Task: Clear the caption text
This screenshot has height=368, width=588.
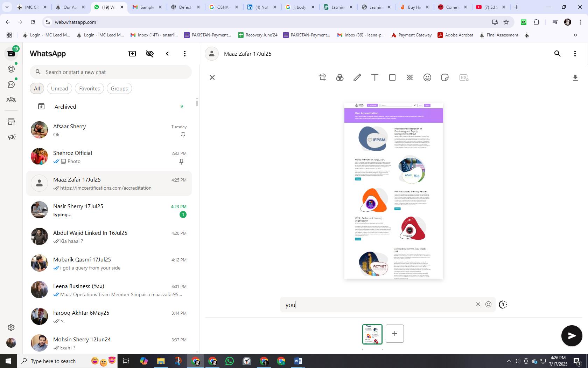Action: click(x=478, y=304)
